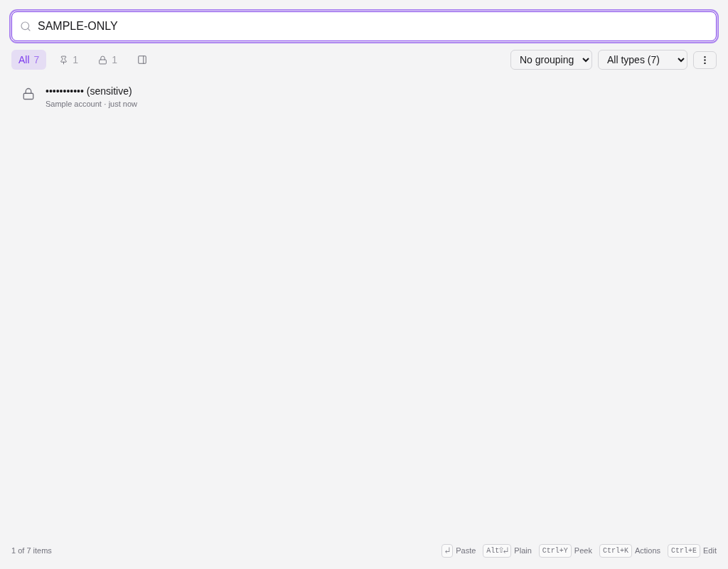This screenshot has width=728, height=569.
Task: Open Actions from footer label
Action: point(647,551)
